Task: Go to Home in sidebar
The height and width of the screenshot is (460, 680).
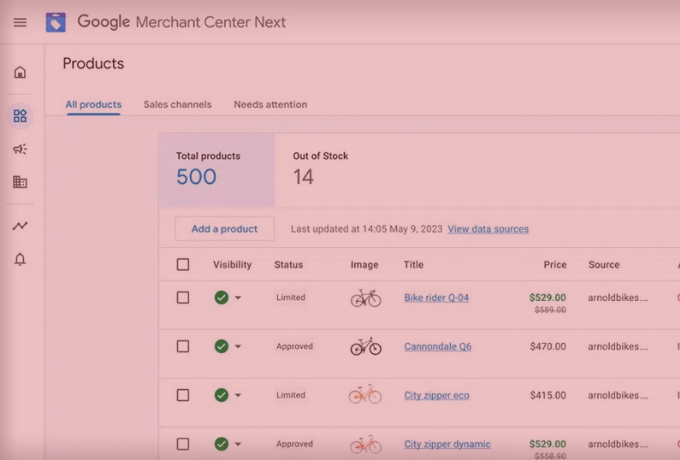Action: click(20, 72)
